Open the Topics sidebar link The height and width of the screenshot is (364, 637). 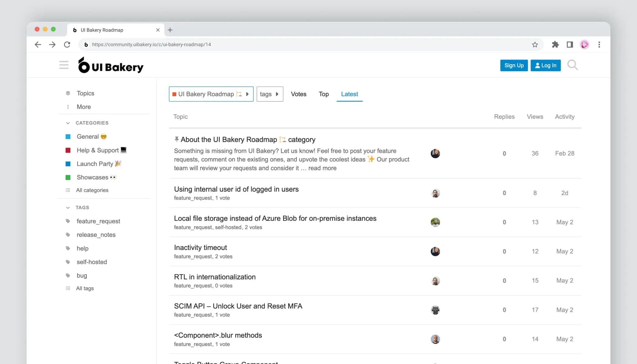point(85,93)
